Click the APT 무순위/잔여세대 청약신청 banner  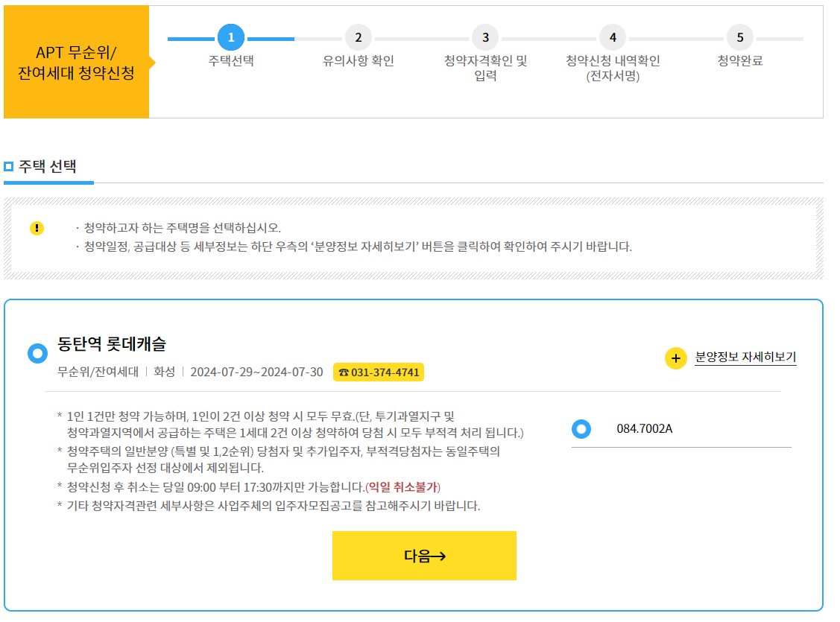tap(77, 62)
